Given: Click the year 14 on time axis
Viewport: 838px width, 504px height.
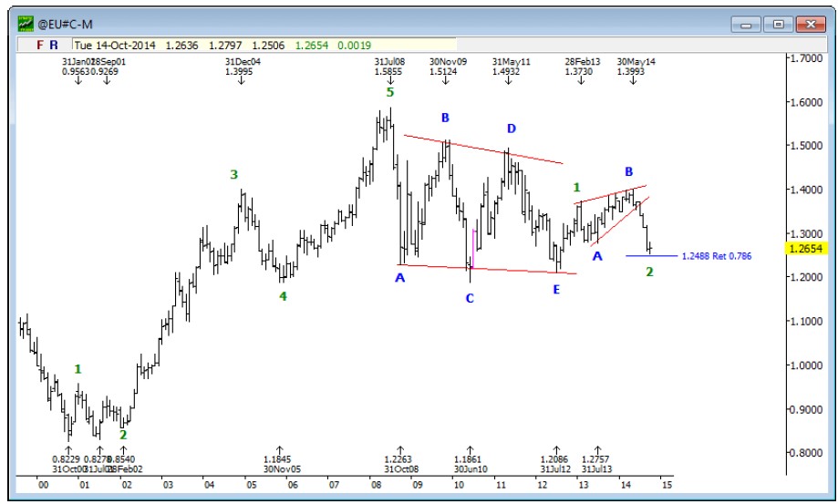Looking at the screenshot, I should click(x=626, y=485).
